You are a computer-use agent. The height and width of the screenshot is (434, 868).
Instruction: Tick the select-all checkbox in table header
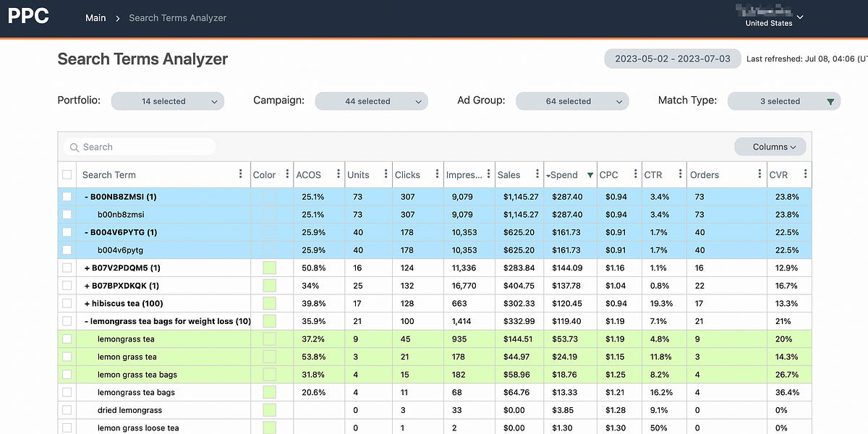click(67, 175)
